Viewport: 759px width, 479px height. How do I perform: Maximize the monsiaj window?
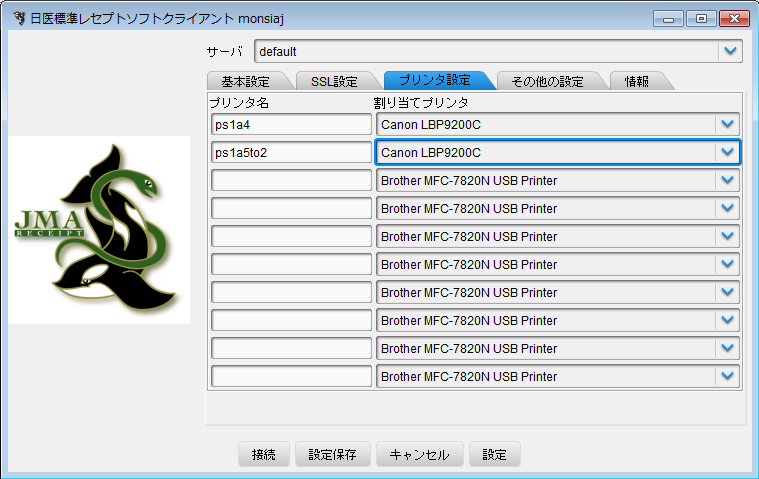(701, 19)
